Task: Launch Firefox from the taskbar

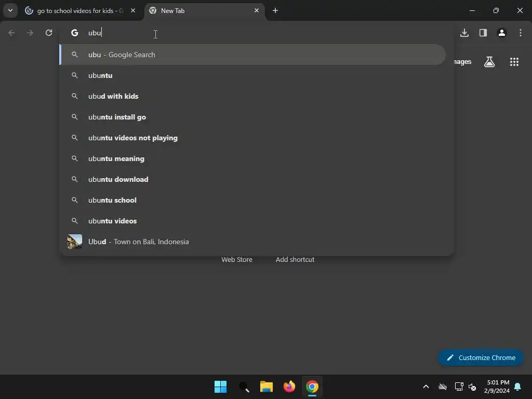Action: (289, 387)
